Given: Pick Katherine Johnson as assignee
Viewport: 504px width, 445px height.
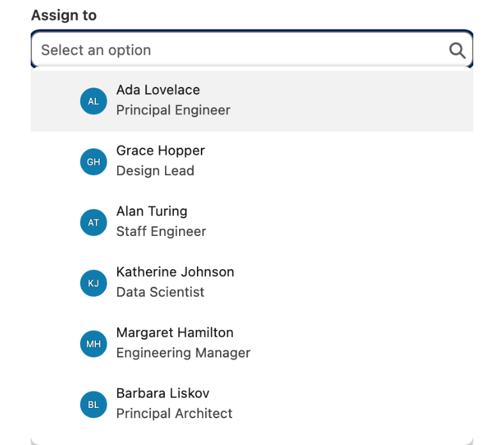Looking at the screenshot, I should pyautogui.click(x=251, y=283).
